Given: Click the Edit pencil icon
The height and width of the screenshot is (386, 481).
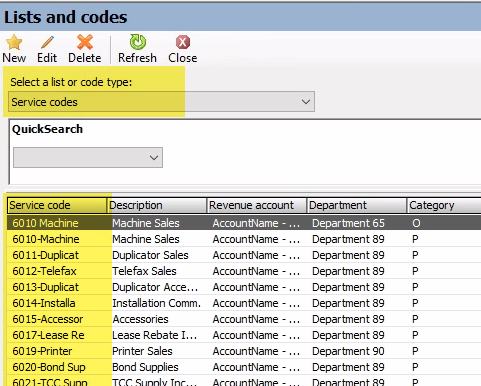Looking at the screenshot, I should click(x=47, y=42).
